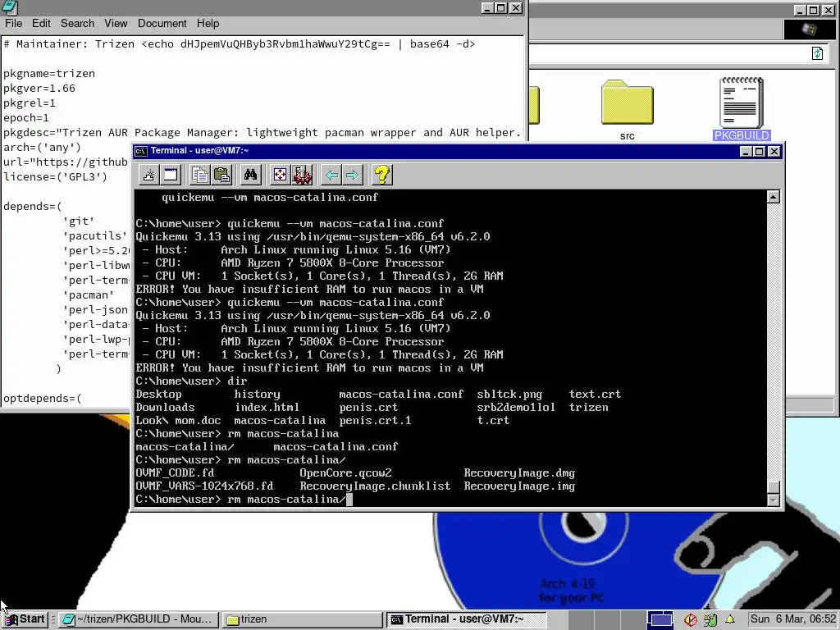
Task: Click the pkgdesc line in Mousepad
Action: tap(262, 132)
